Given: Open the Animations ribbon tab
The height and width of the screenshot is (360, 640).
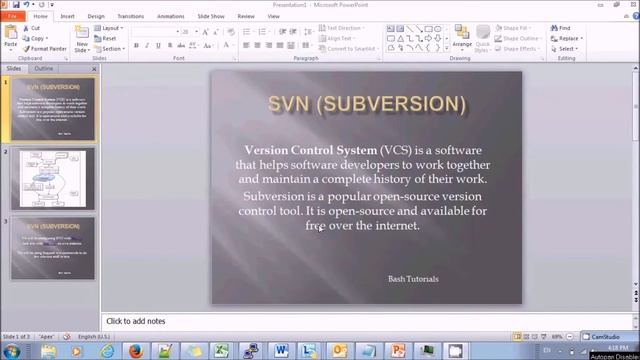Looking at the screenshot, I should point(171,16).
